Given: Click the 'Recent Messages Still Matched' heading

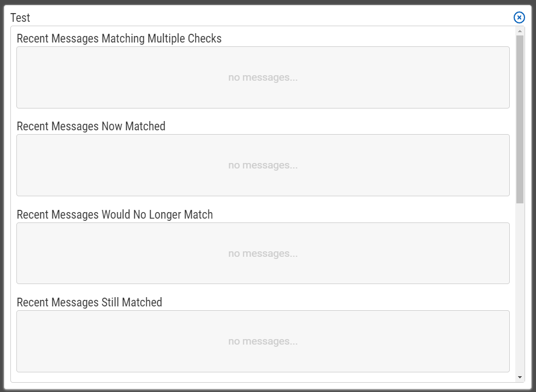Looking at the screenshot, I should pyautogui.click(x=89, y=302).
